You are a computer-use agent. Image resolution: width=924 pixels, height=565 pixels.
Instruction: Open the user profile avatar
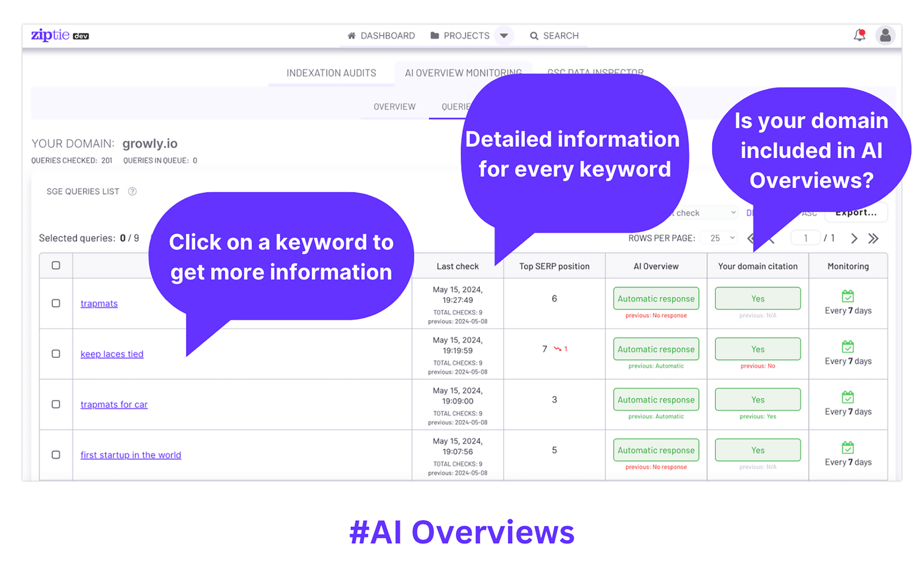[885, 35]
